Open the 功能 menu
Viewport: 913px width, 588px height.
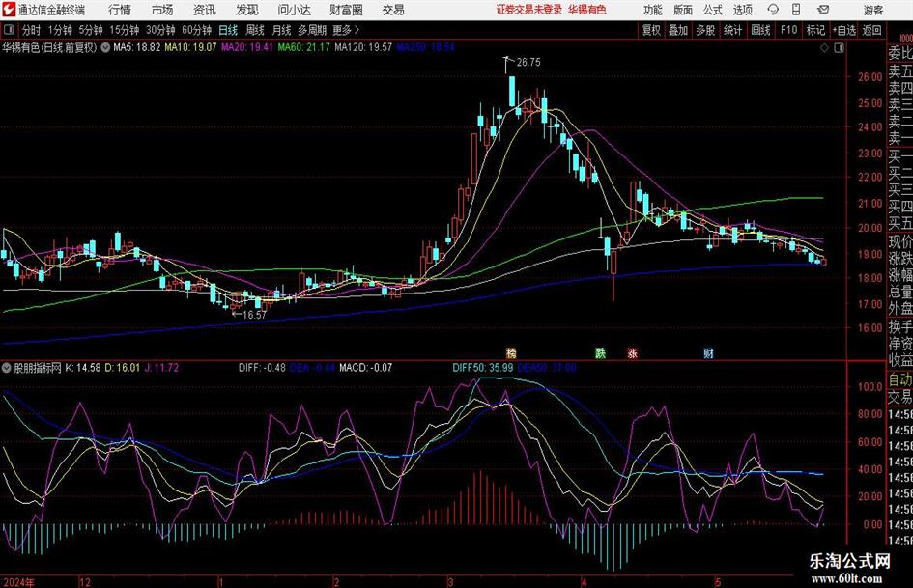pos(653,10)
